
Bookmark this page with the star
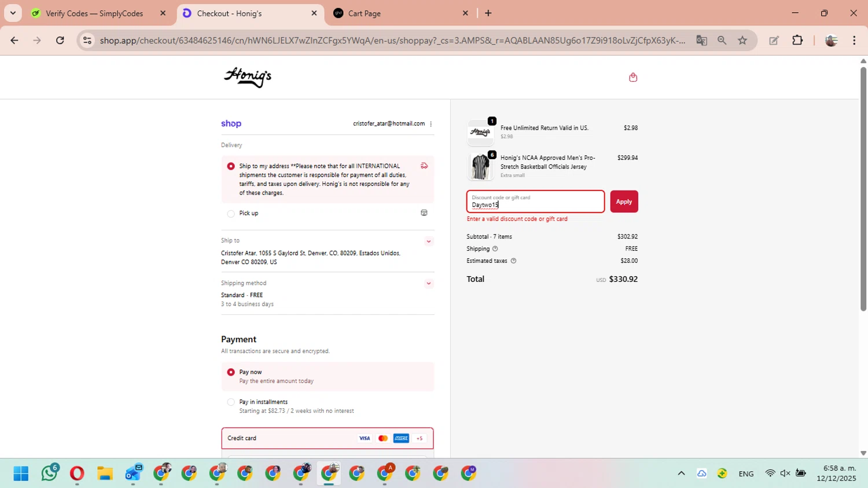click(742, 40)
